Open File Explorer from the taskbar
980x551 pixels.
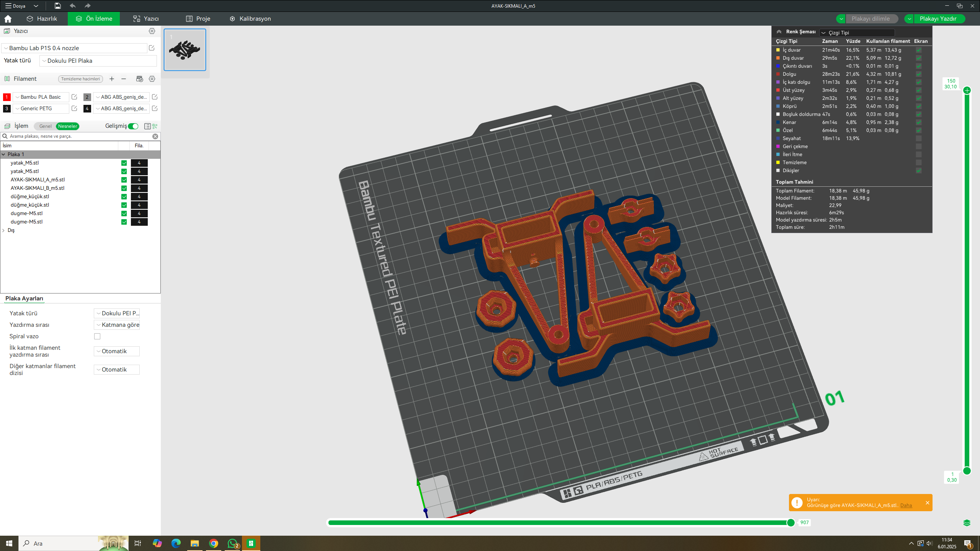pos(194,543)
